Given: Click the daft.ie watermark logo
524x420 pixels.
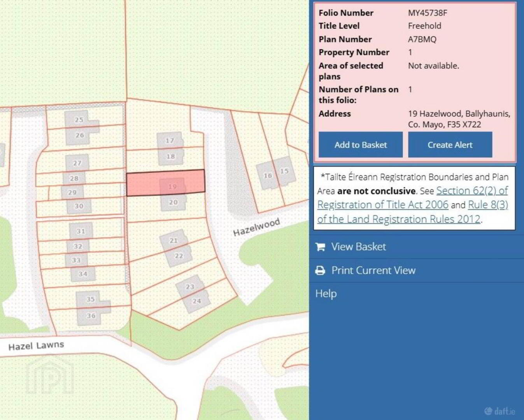Looking at the screenshot, I should coord(500,411).
